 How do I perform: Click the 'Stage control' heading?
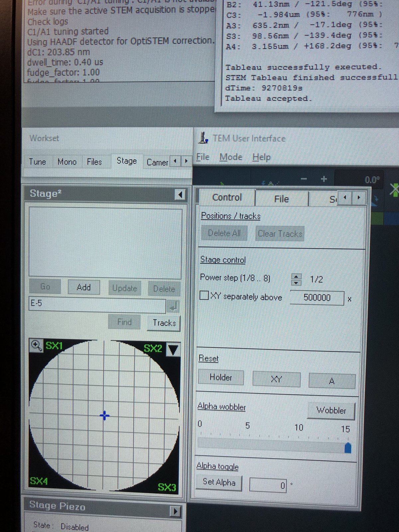223,260
